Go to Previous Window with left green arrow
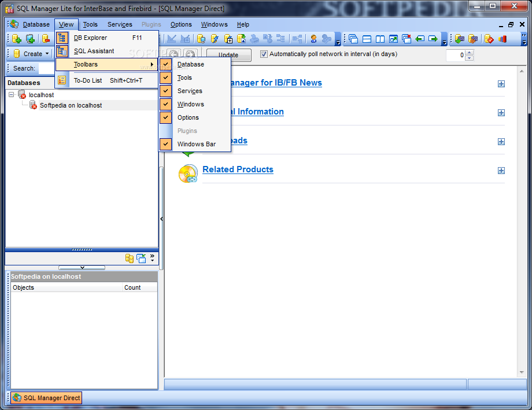 [x=420, y=39]
